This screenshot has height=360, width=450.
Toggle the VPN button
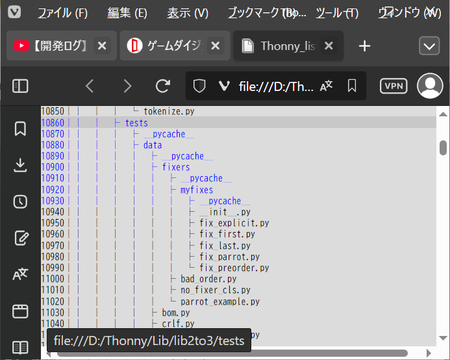coord(393,86)
